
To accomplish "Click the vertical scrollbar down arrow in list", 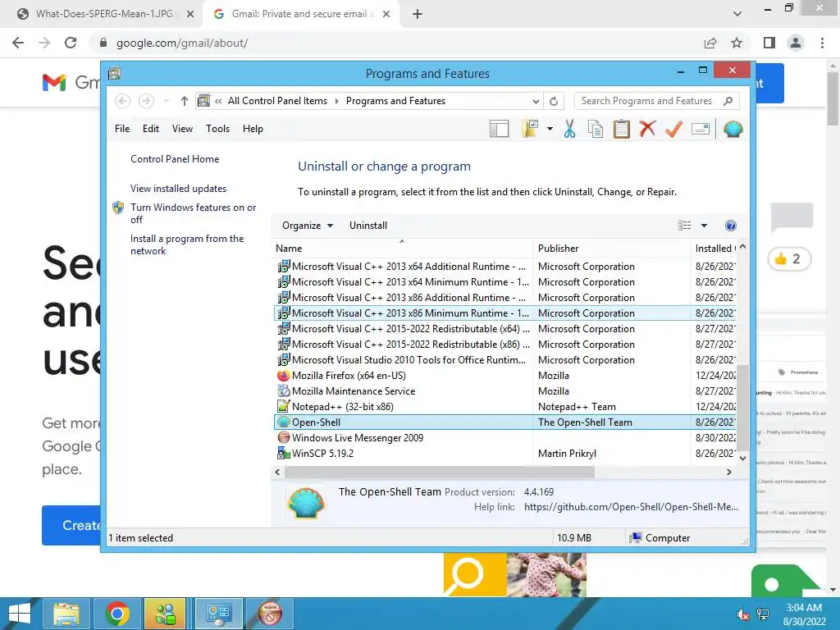I will pos(742,458).
